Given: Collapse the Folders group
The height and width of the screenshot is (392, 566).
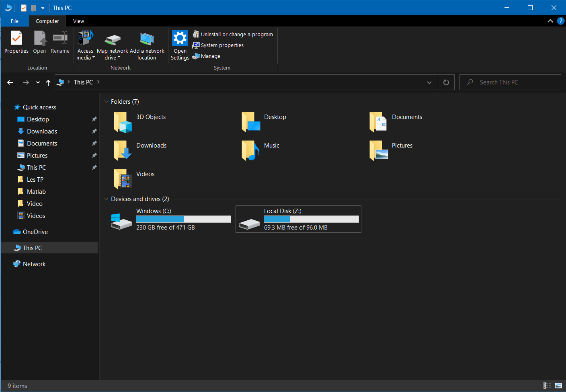Looking at the screenshot, I should point(106,102).
